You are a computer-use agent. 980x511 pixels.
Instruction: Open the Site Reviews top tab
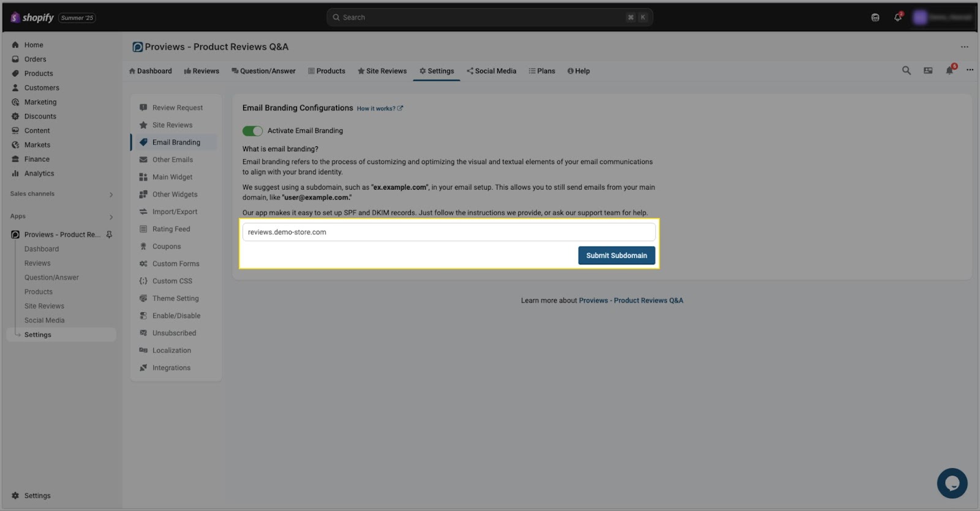tap(382, 71)
